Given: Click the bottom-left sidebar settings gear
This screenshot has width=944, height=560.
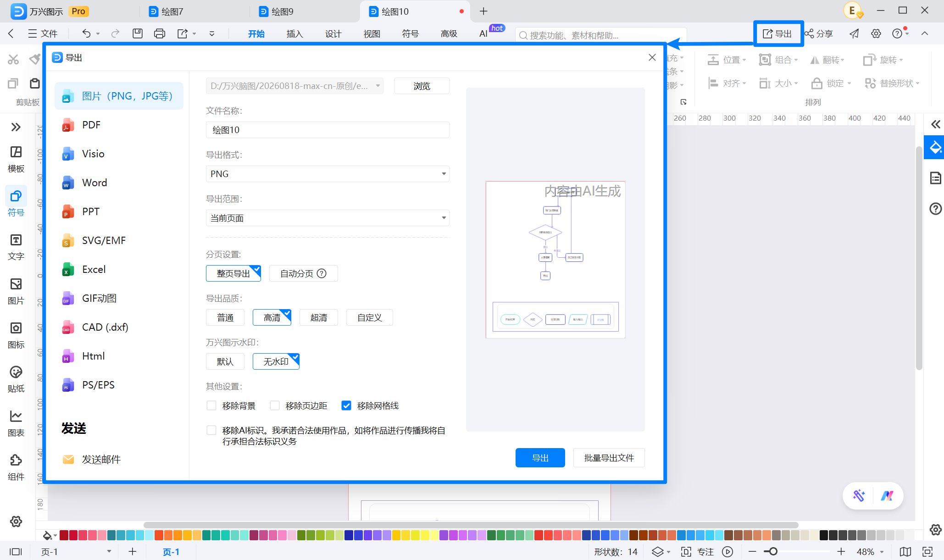Looking at the screenshot, I should (16, 521).
